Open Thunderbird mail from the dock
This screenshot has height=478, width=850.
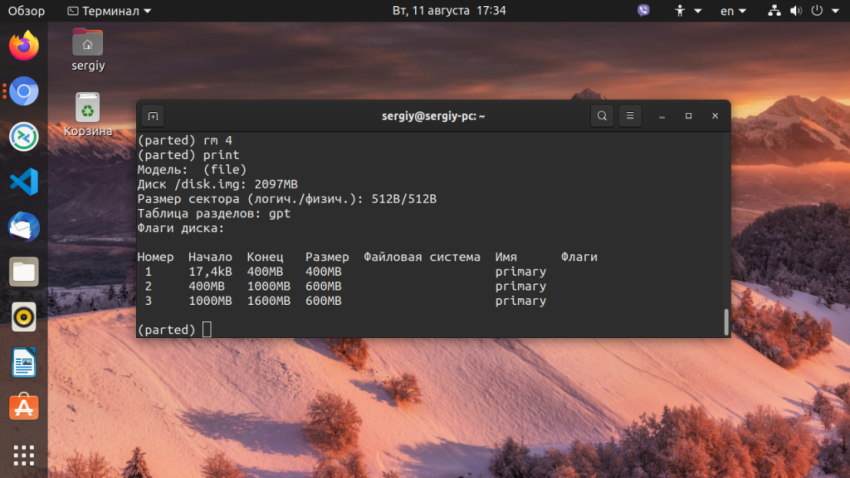pos(24,226)
